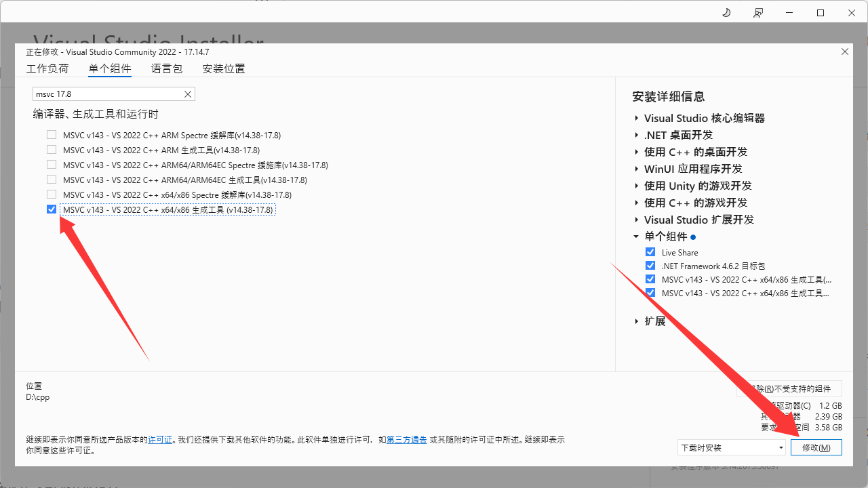The width and height of the screenshot is (868, 488).
Task: Expand the 扩展 section
Action: 637,321
